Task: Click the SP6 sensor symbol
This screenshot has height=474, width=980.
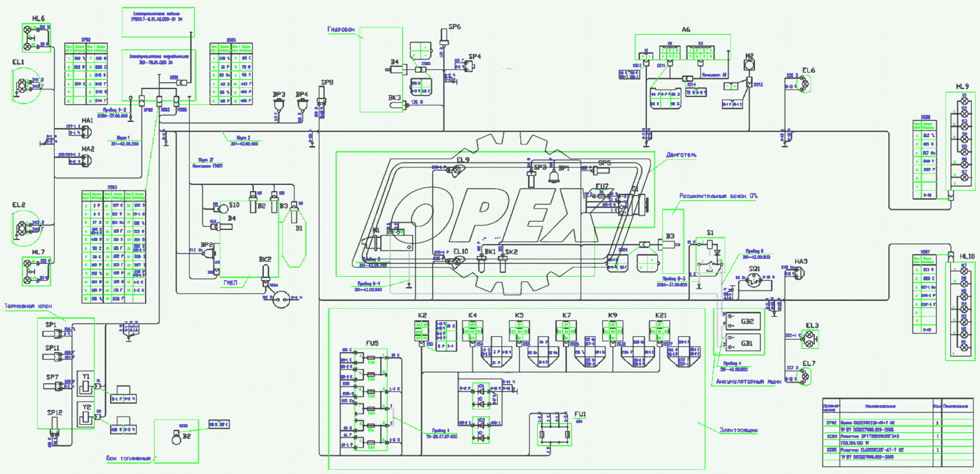Action: tap(444, 37)
